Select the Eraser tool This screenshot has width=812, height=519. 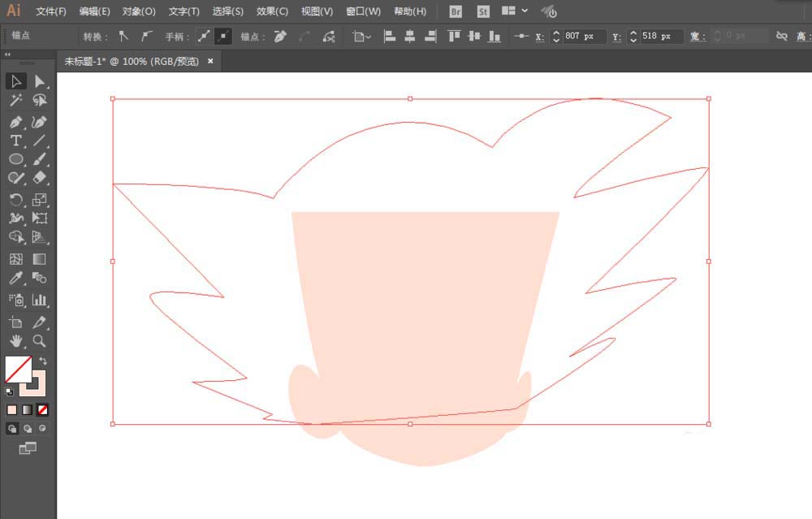click(39, 178)
